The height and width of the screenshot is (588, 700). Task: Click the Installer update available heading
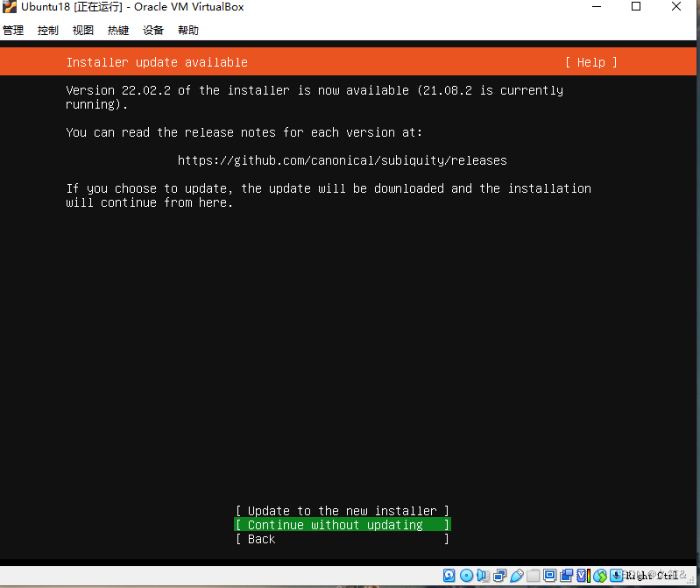click(157, 62)
